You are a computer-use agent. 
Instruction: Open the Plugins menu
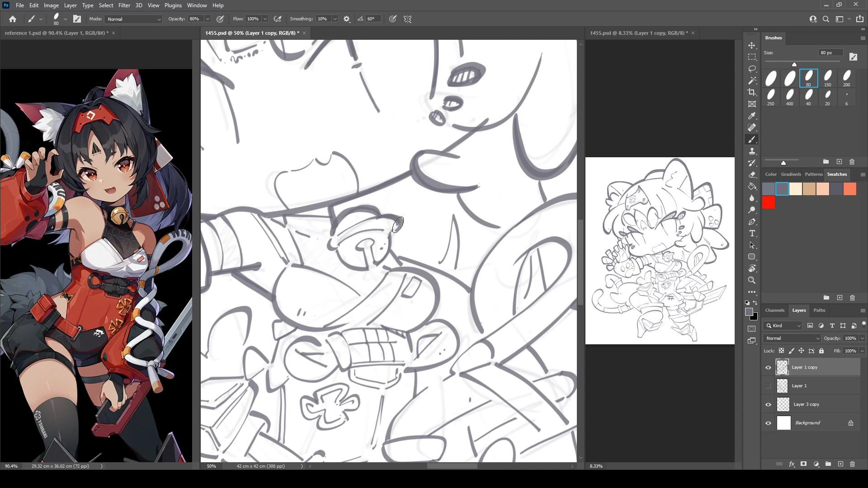(173, 5)
